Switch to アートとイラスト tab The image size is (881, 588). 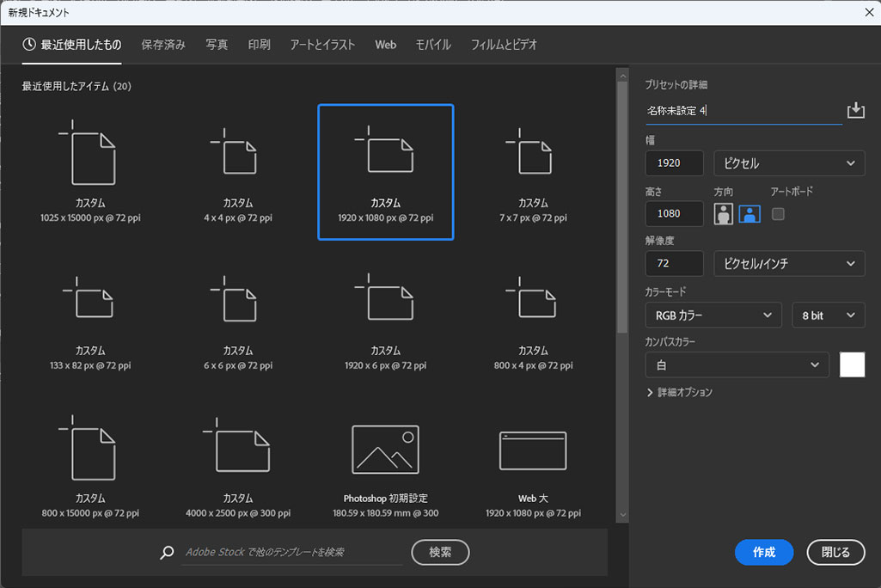pos(322,45)
